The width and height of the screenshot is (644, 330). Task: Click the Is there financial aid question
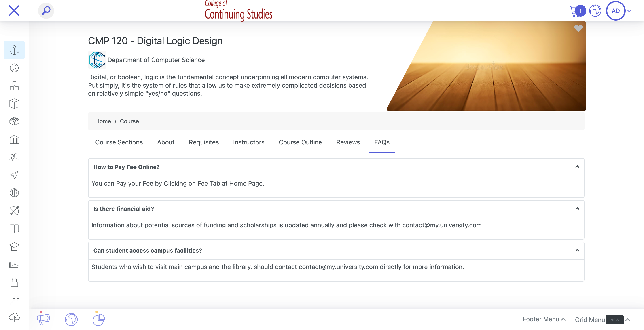[x=123, y=209]
